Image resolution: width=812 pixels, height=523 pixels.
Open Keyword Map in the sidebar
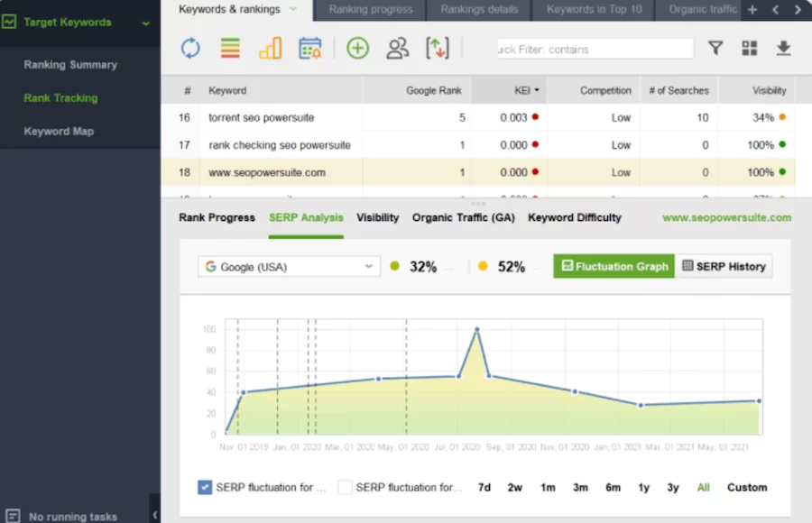point(59,131)
